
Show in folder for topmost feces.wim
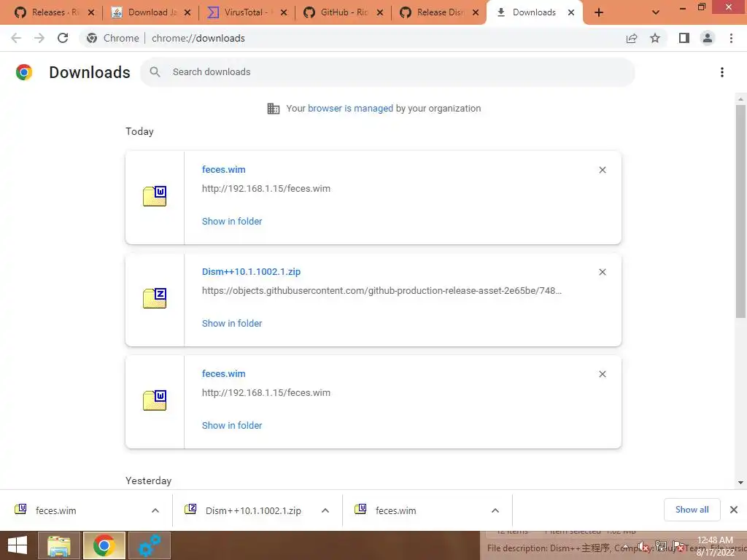(x=232, y=222)
